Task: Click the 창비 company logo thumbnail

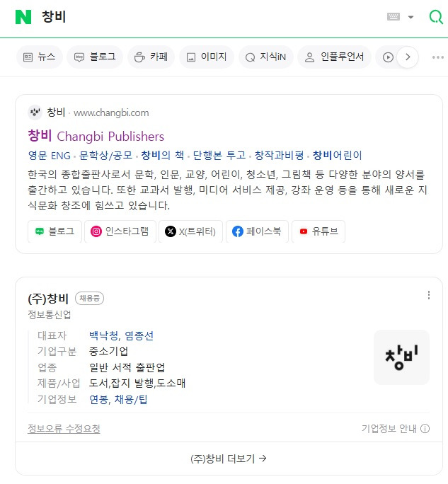Action: 401,357
